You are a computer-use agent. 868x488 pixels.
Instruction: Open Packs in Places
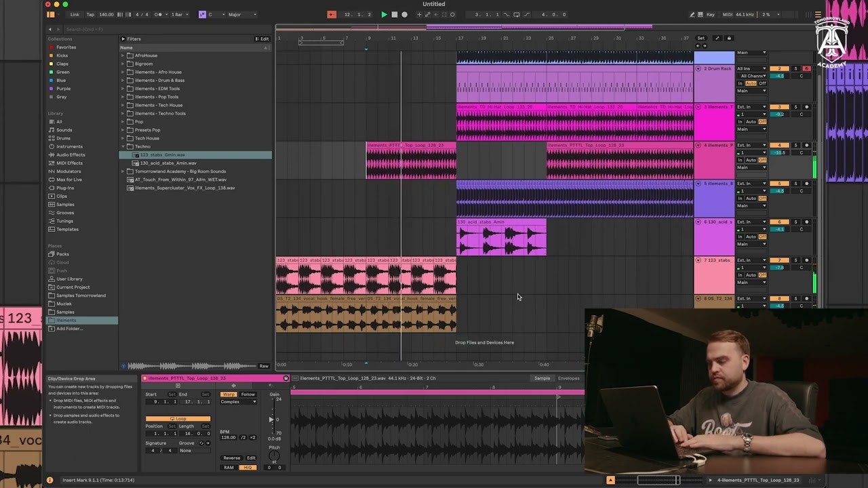tap(62, 254)
